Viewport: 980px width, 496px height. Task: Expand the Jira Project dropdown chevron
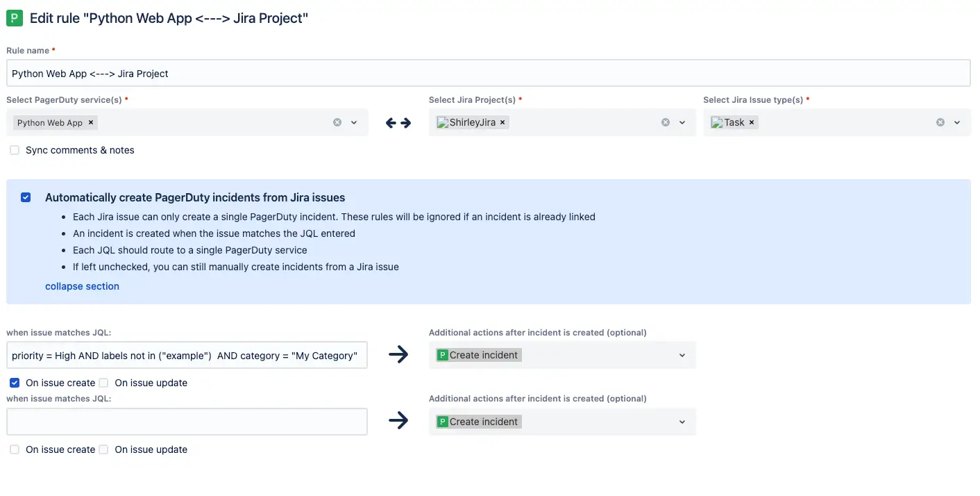pos(682,122)
